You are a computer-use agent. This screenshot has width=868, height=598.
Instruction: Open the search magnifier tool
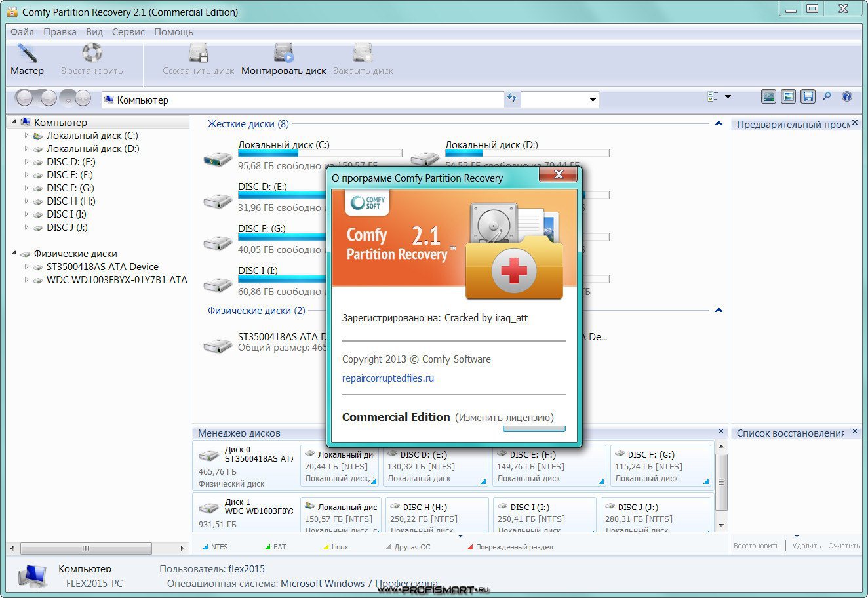(x=827, y=97)
